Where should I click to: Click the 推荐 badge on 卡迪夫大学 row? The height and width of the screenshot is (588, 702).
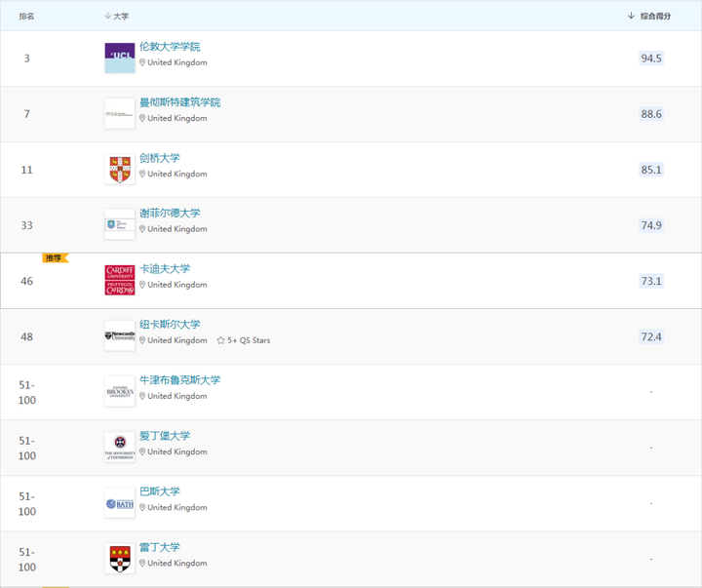pyautogui.click(x=55, y=258)
